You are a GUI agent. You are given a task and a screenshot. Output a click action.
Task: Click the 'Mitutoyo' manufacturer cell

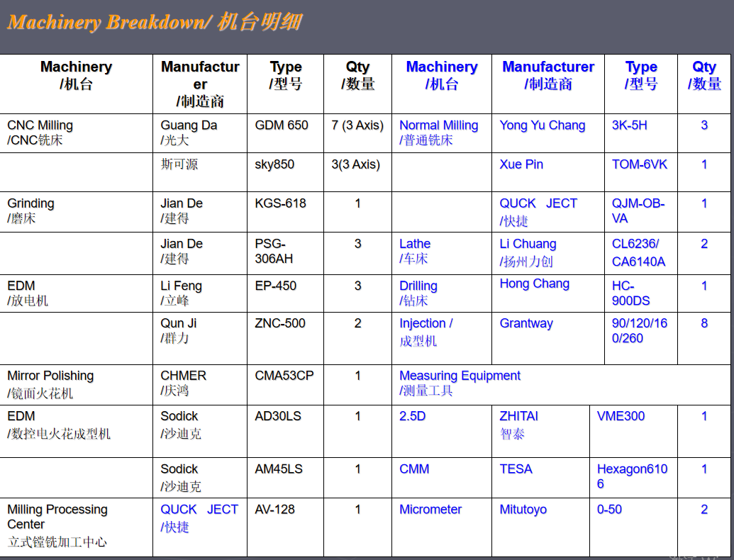point(540,527)
